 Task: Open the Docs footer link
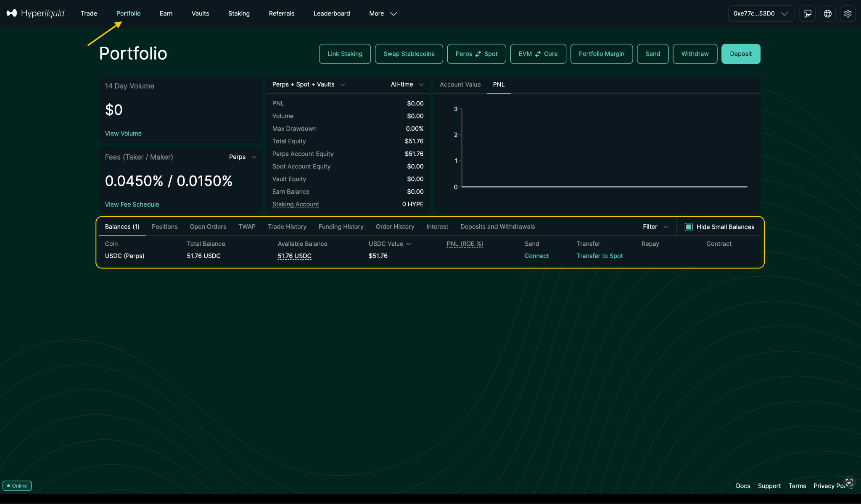click(x=742, y=486)
